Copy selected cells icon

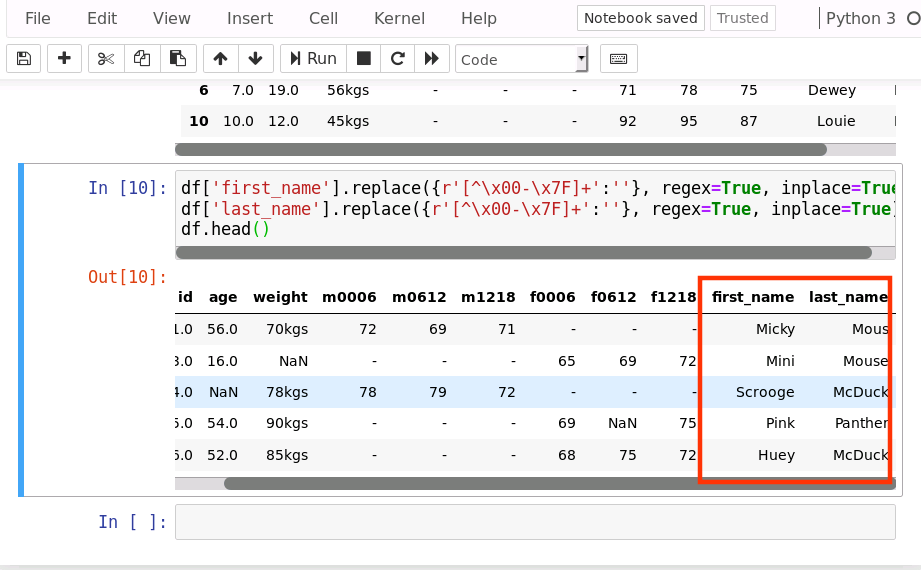coord(141,59)
